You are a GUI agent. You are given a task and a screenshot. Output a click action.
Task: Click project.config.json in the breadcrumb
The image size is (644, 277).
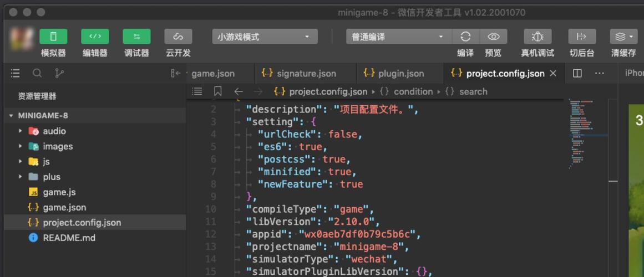tap(328, 91)
